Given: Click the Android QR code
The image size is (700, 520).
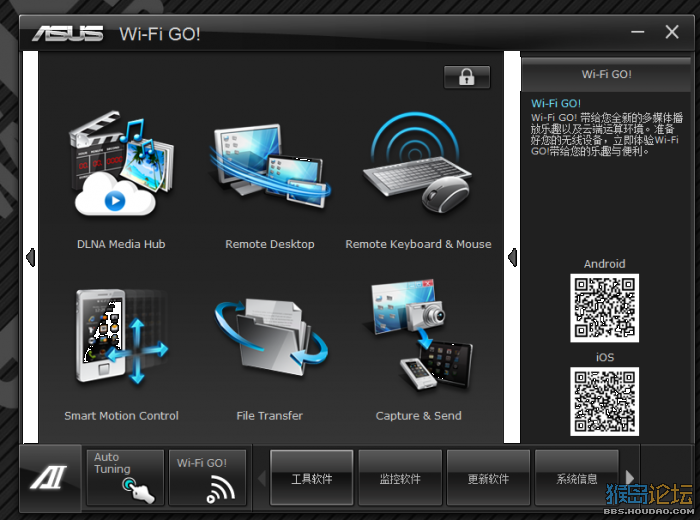Looking at the screenshot, I should click(x=604, y=308).
